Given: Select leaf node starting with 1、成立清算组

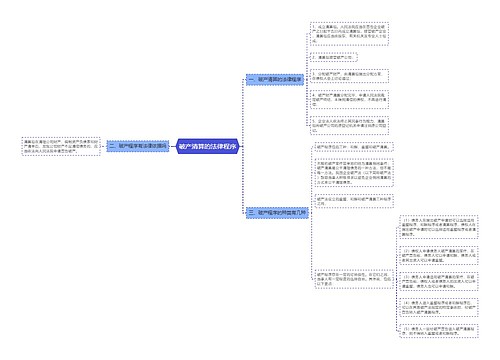Looking at the screenshot, I should pyautogui.click(x=349, y=34).
